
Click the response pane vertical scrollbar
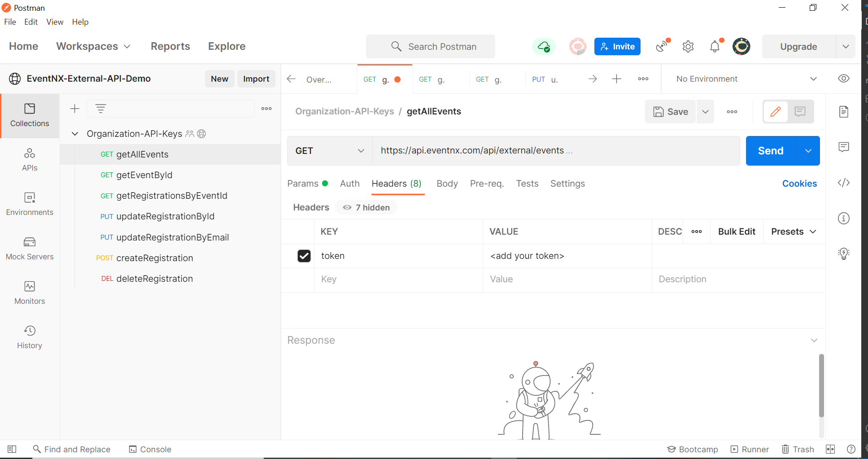point(821,386)
